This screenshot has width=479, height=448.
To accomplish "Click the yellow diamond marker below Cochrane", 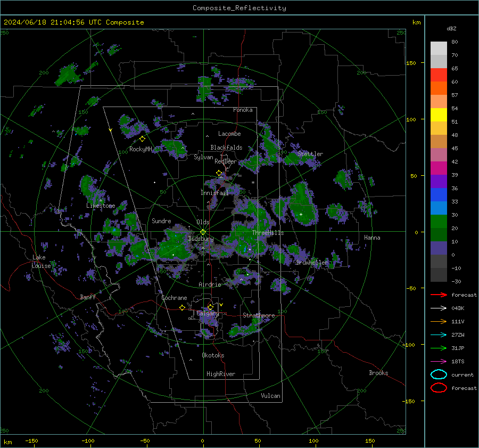I will point(183,308).
